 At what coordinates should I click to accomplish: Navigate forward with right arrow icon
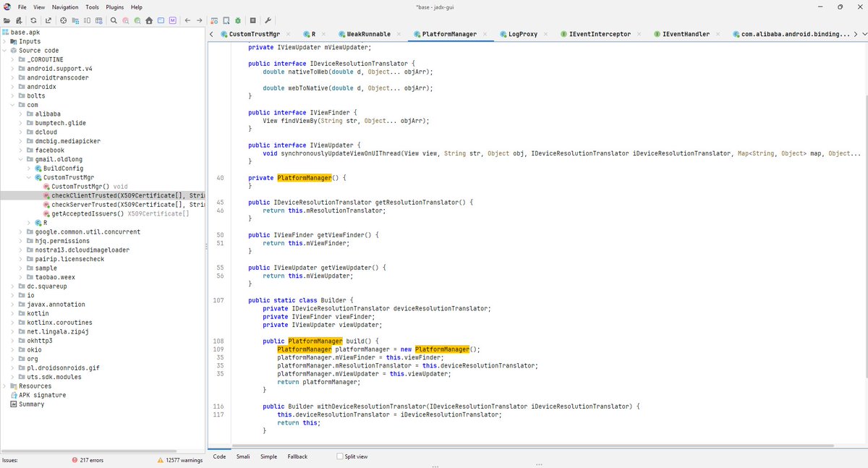pyautogui.click(x=199, y=20)
